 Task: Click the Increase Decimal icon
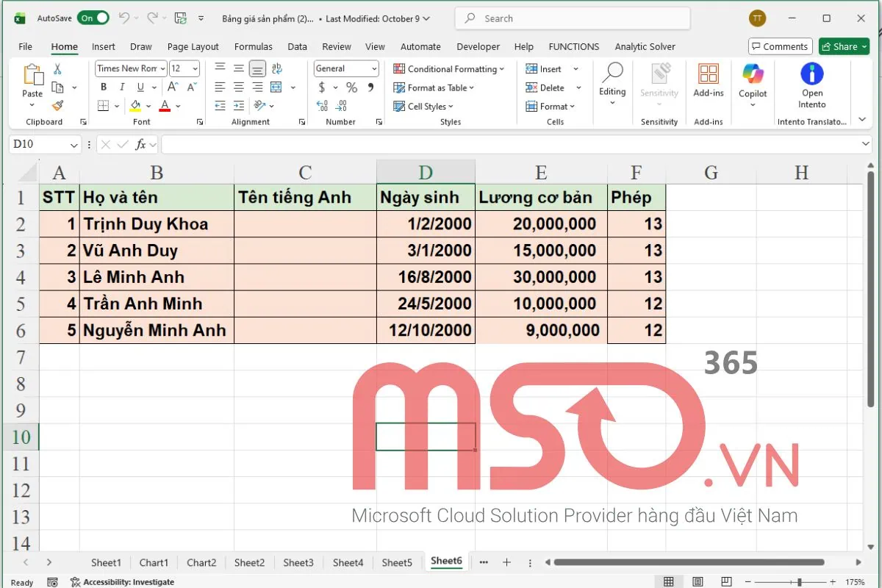322,105
